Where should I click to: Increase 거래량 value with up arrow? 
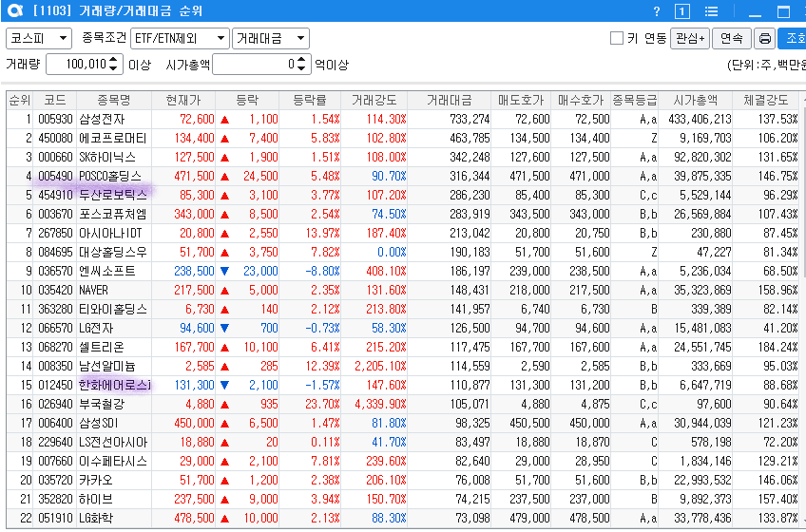pos(114,60)
